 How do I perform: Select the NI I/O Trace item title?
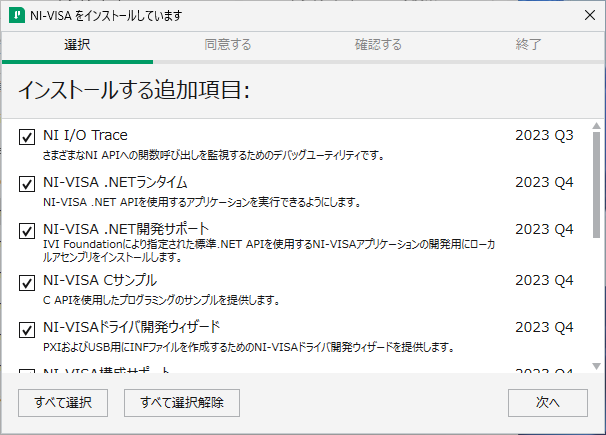click(x=85, y=135)
